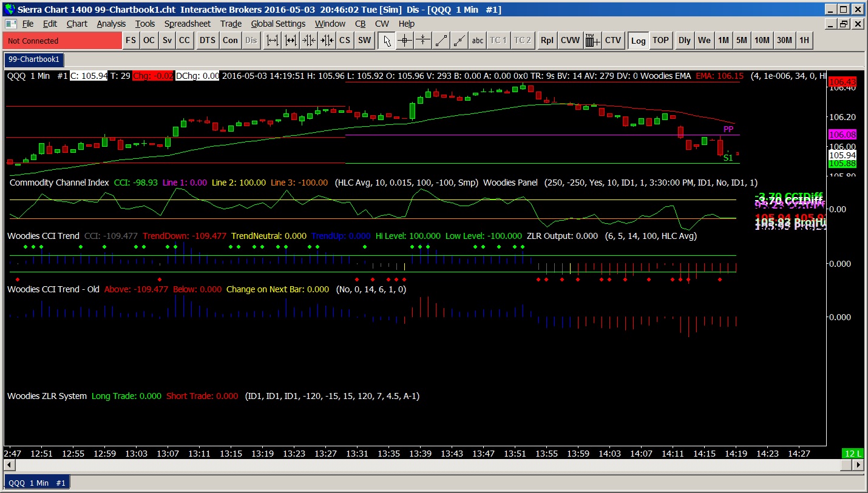Switch to the 99-Chartbook1 tab

(x=33, y=59)
